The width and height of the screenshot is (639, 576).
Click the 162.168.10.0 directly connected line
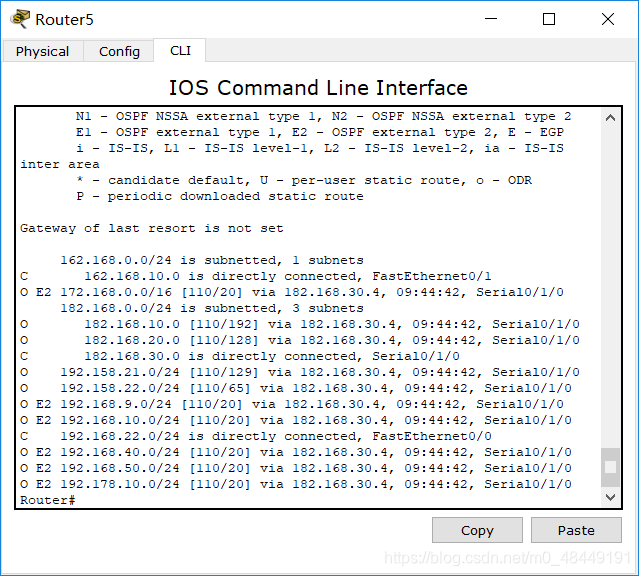point(256,276)
